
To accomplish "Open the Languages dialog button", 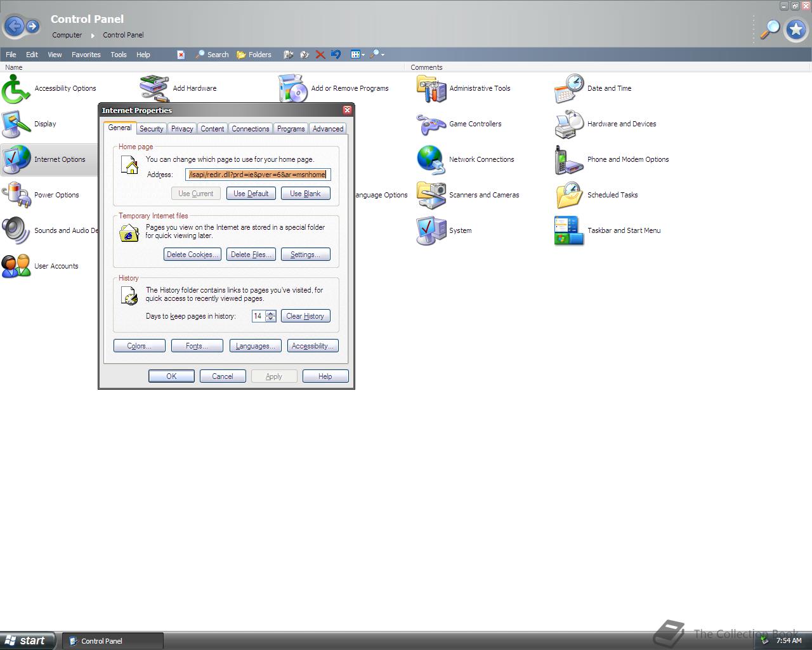I will 255,346.
